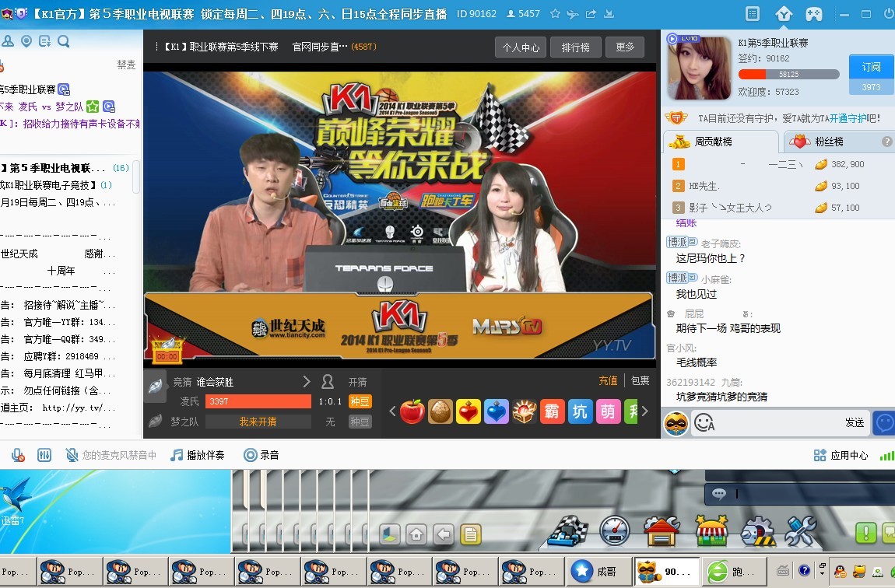Click the 订阅 subscribe button

(x=871, y=68)
